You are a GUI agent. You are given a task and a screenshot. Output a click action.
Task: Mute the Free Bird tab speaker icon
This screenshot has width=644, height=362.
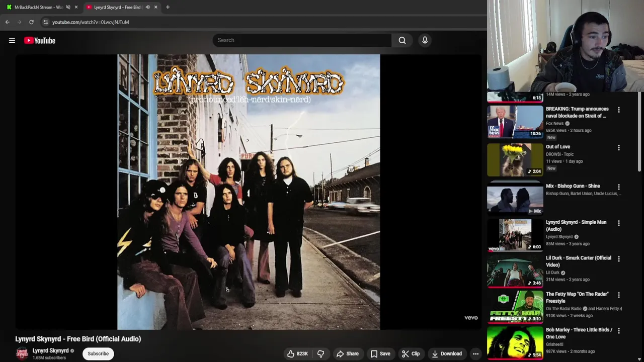[x=147, y=7]
